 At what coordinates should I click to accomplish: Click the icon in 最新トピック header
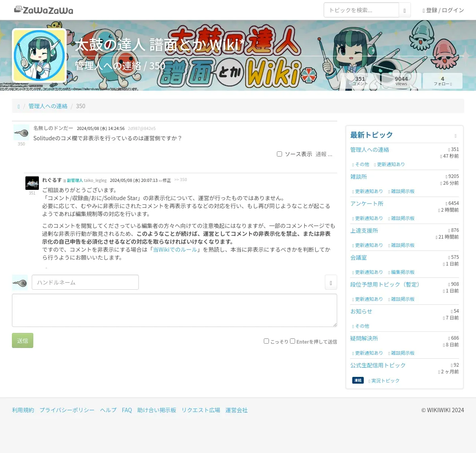pyautogui.click(x=455, y=136)
